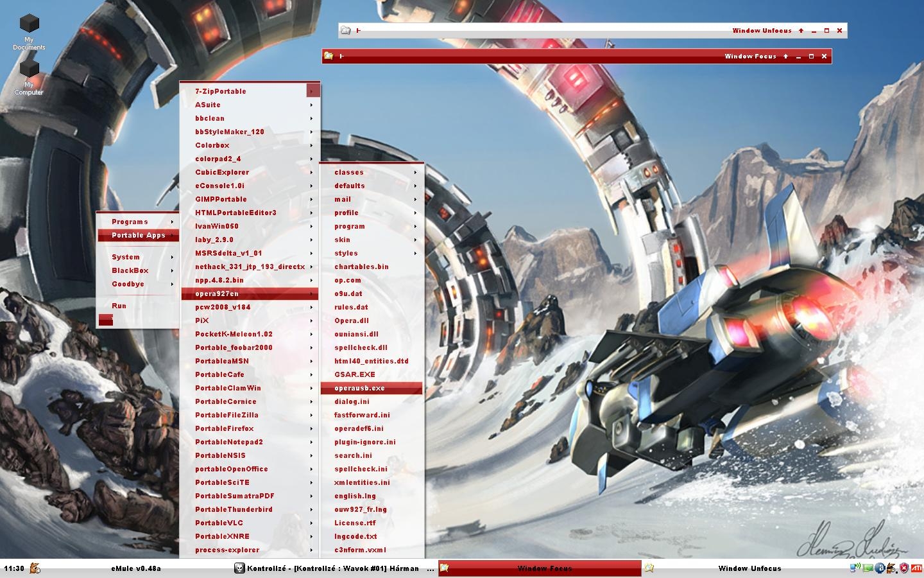Open CubicExplorer entry
The image size is (924, 578).
click(x=250, y=173)
